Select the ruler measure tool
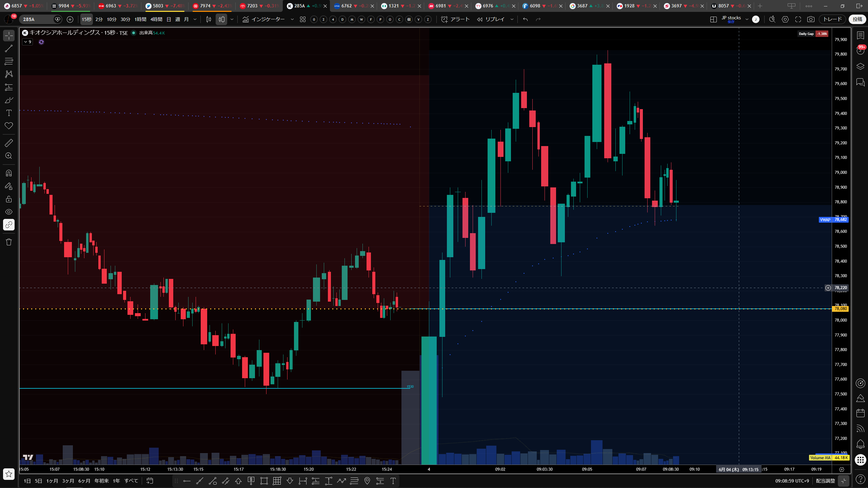Viewport: 868px width, 488px height. (x=9, y=143)
